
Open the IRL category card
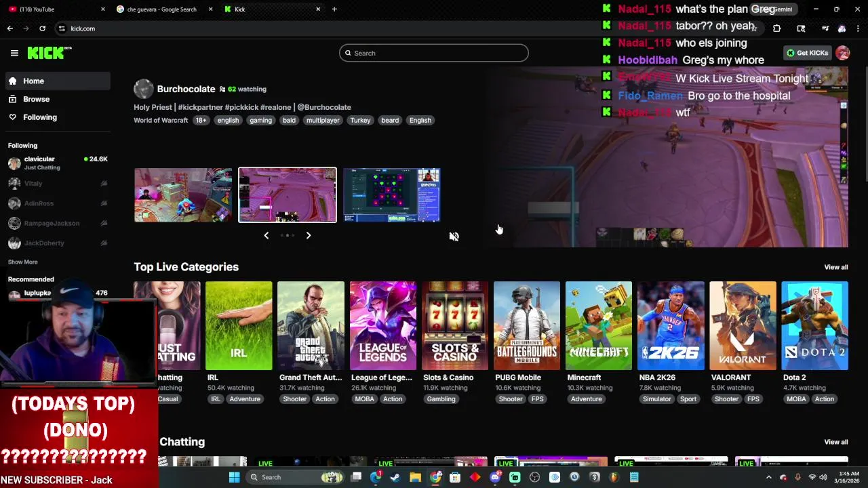[x=239, y=326]
